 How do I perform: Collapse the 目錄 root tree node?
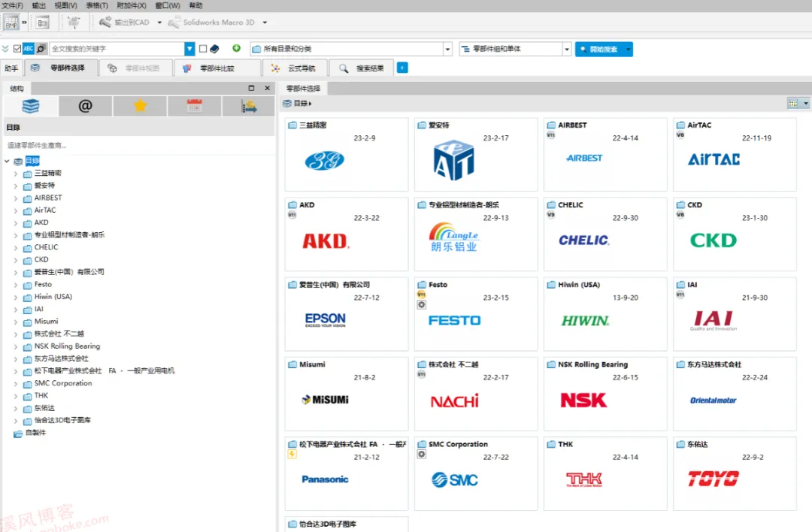coord(7,161)
